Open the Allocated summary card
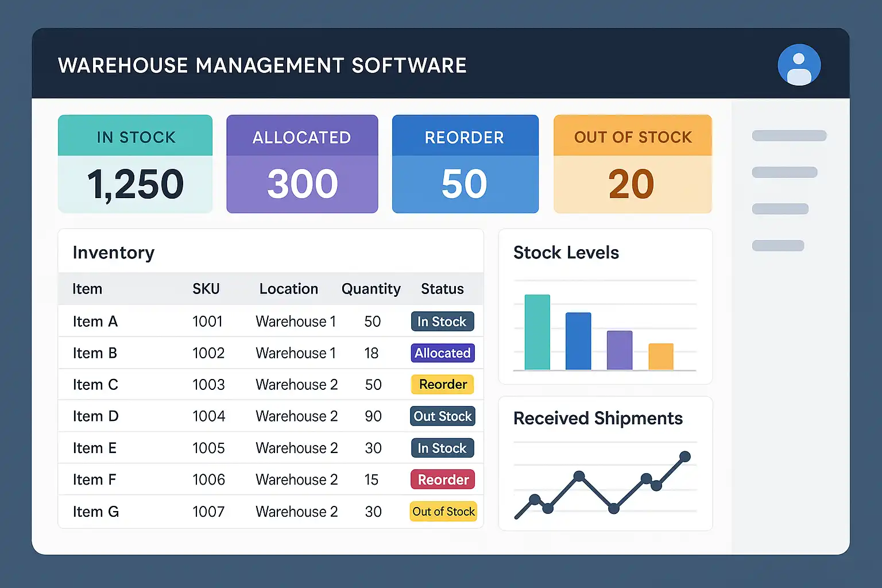The image size is (882, 588). (x=302, y=164)
